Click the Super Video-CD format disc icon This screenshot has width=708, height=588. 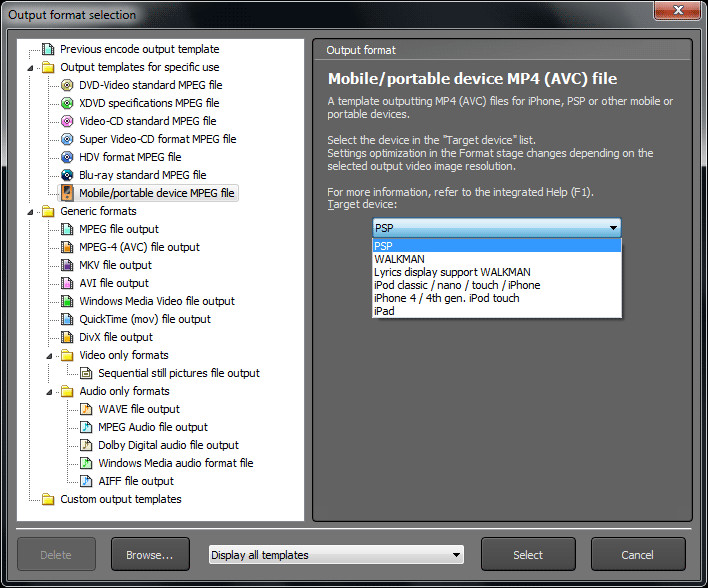pyautogui.click(x=67, y=139)
